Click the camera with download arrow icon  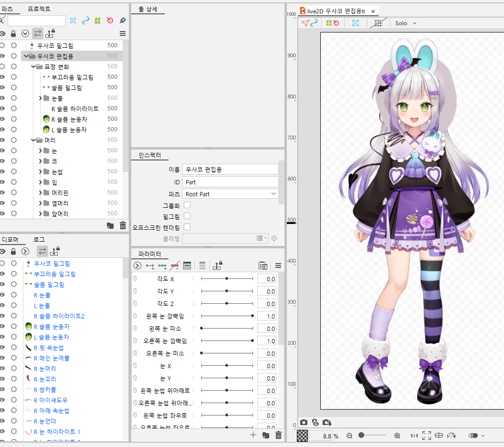click(x=327, y=422)
